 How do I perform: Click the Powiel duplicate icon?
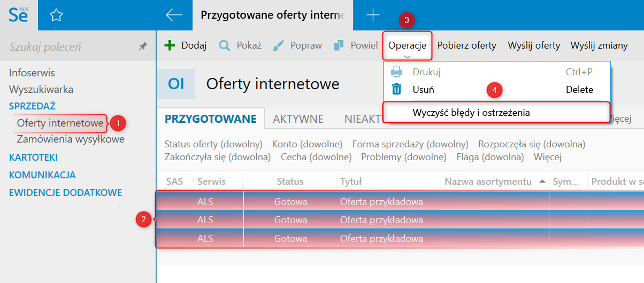coord(339,45)
